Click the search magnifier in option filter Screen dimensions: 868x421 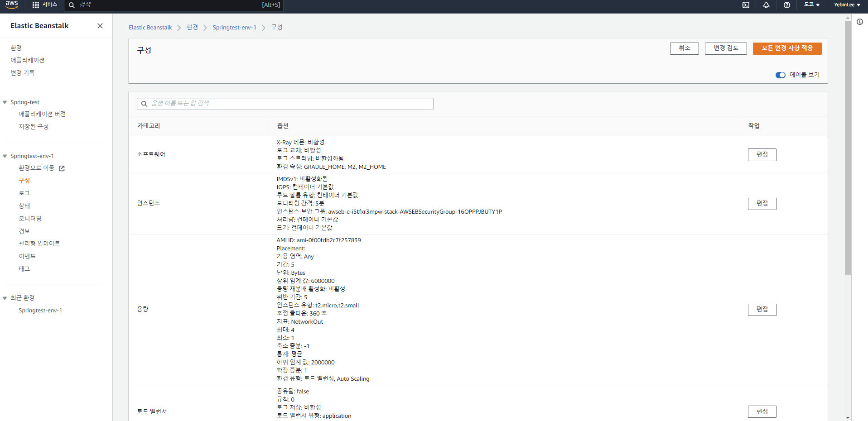click(x=144, y=104)
